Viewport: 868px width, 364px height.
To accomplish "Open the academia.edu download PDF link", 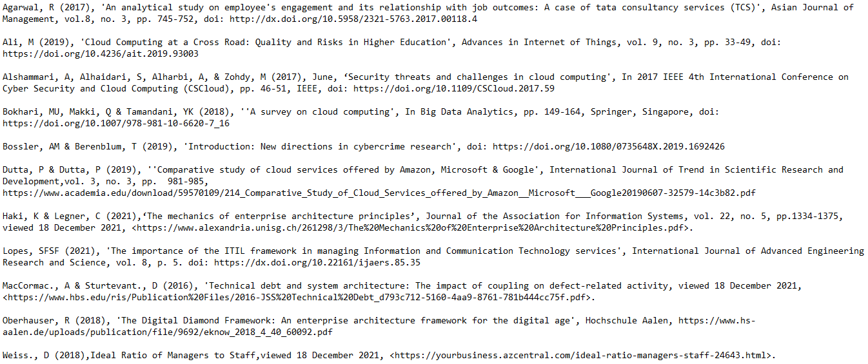I will tap(379, 193).
